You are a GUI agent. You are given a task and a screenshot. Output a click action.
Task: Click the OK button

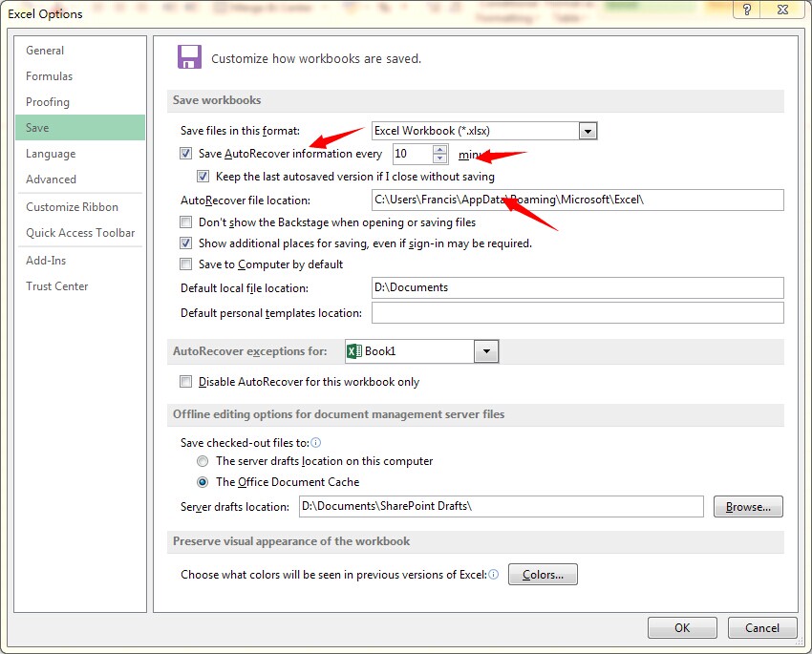click(682, 627)
